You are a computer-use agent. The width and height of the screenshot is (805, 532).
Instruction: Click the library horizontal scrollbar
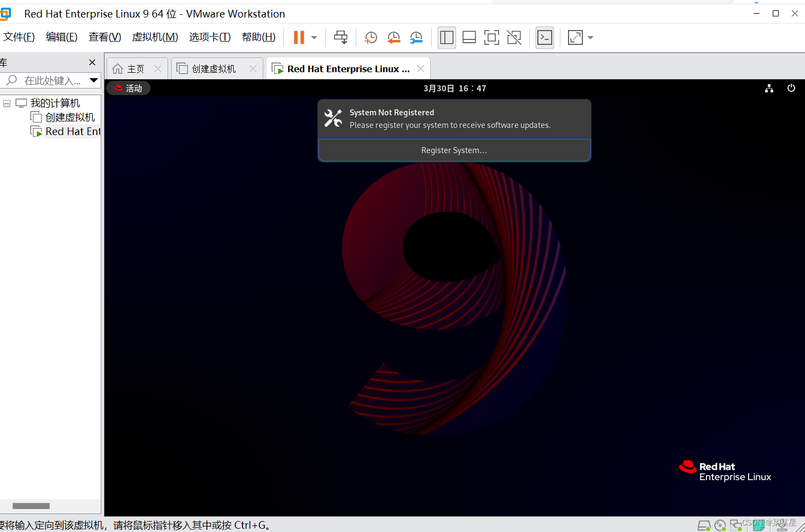[x=31, y=506]
